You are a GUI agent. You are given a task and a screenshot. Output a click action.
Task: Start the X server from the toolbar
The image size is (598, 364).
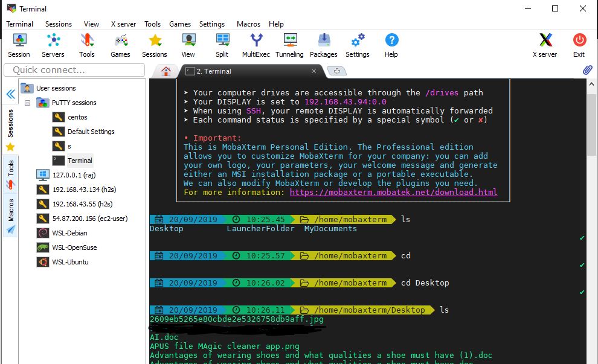[545, 45]
